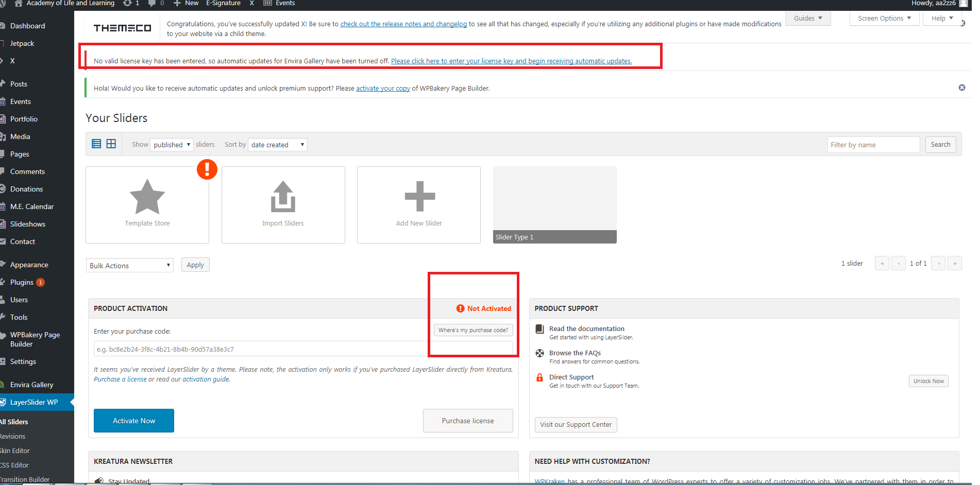Image resolution: width=980 pixels, height=485 pixels.
Task: Open Envira Gallery in the sidebar
Action: 31,385
